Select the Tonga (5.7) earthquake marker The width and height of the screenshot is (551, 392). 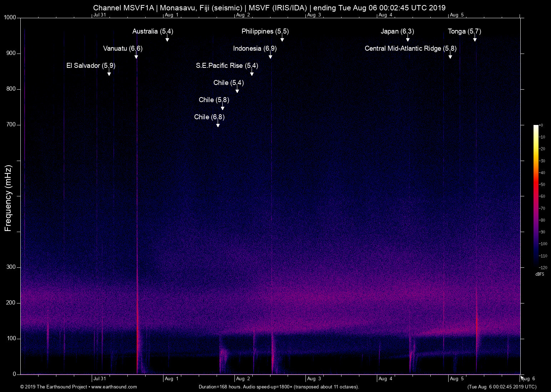(464, 31)
